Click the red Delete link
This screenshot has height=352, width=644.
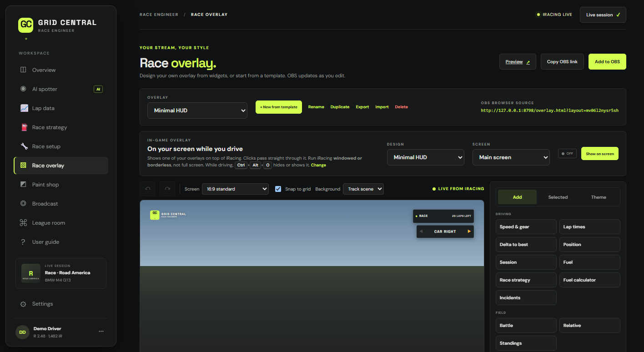(x=402, y=107)
